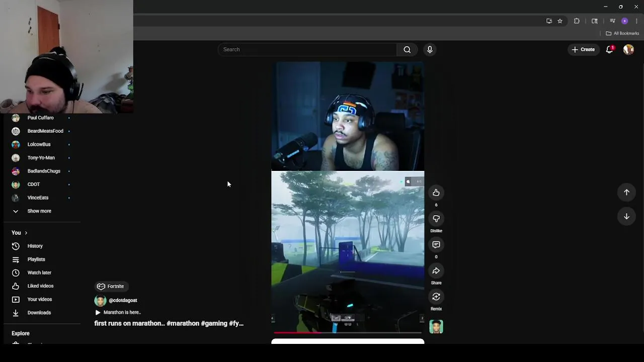This screenshot has width=644, height=362.
Task: Open the Chrome profile avatar
Action: click(624, 21)
